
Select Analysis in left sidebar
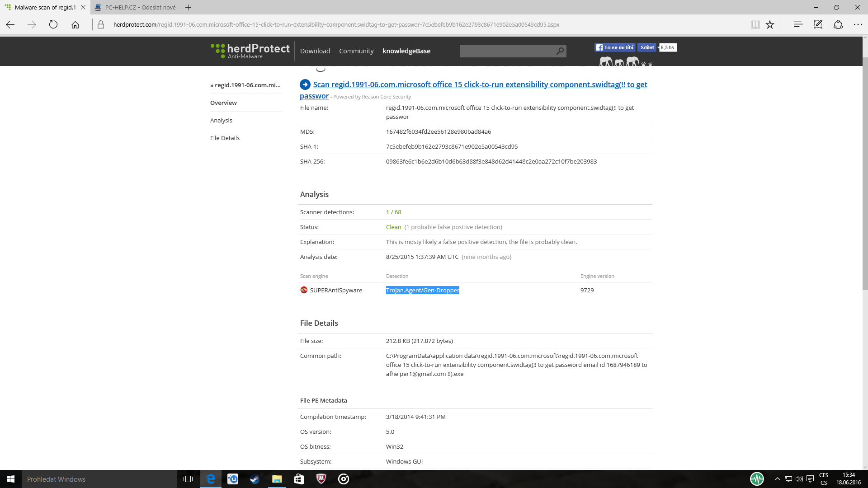coord(221,120)
